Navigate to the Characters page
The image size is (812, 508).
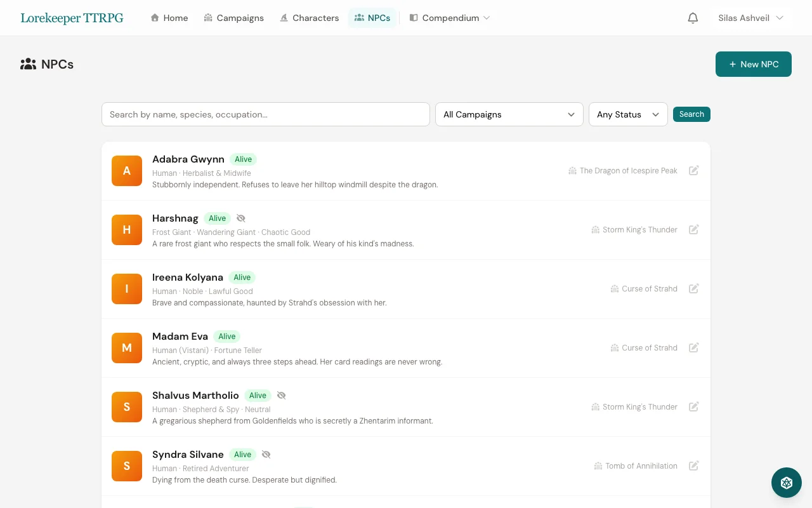click(x=310, y=18)
